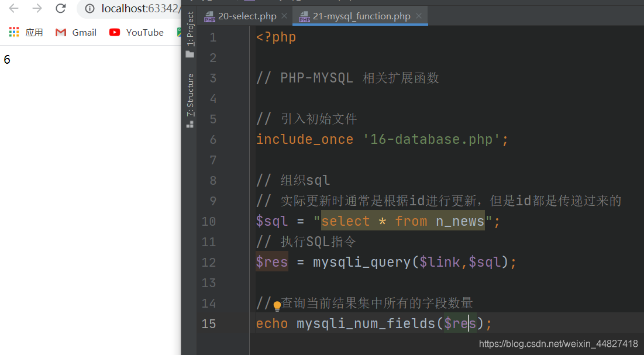The image size is (644, 355).
Task: Click the '<?php' opening tag
Action: (276, 37)
